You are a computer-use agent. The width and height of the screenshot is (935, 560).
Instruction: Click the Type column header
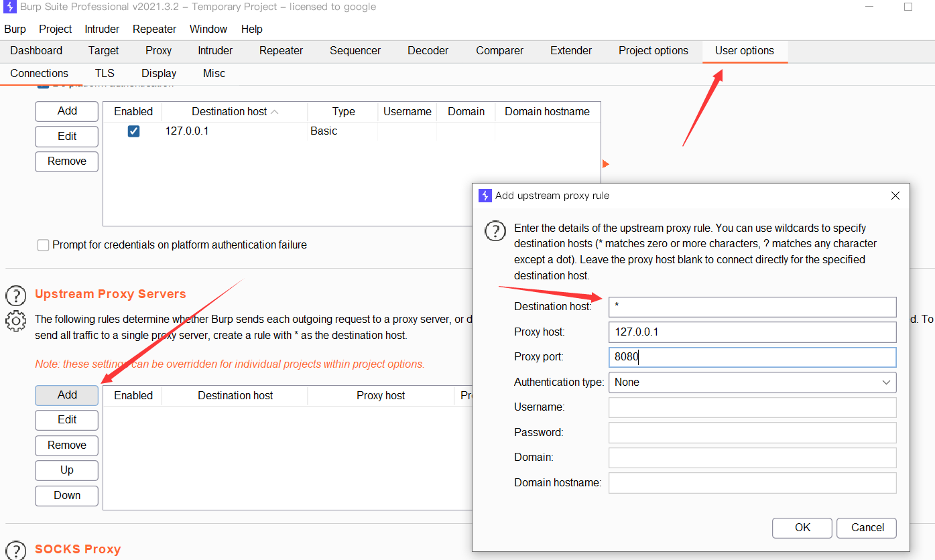(343, 112)
